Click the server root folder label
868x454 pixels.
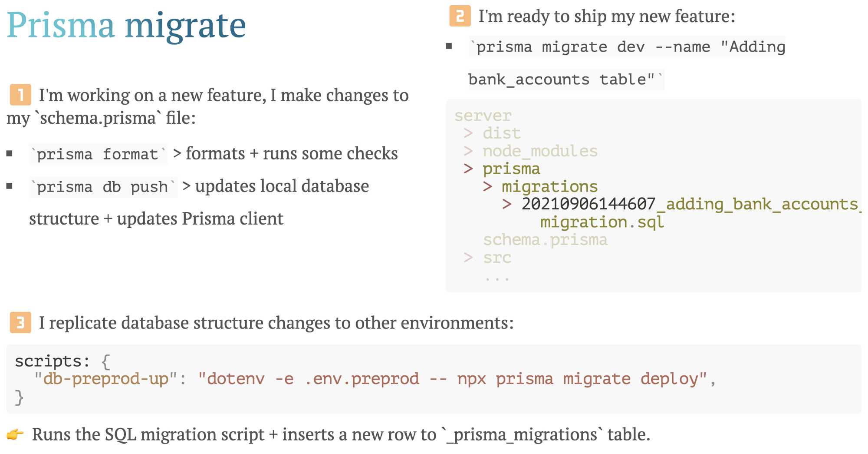pos(483,116)
